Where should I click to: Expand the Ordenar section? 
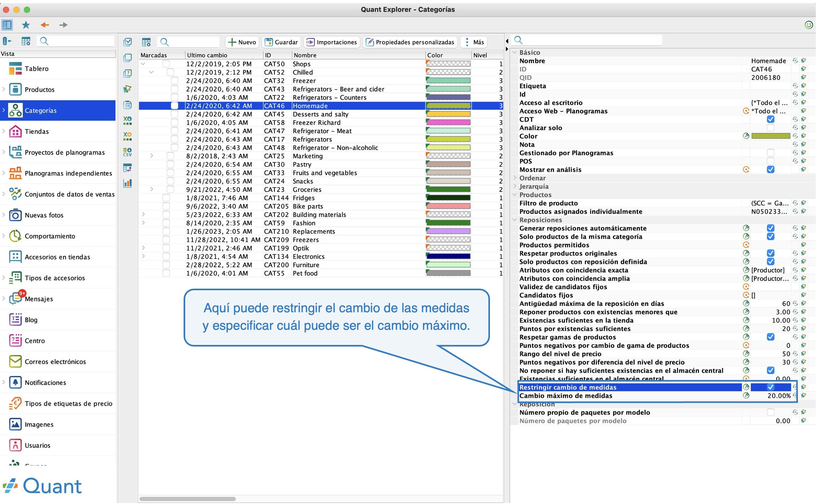click(514, 178)
